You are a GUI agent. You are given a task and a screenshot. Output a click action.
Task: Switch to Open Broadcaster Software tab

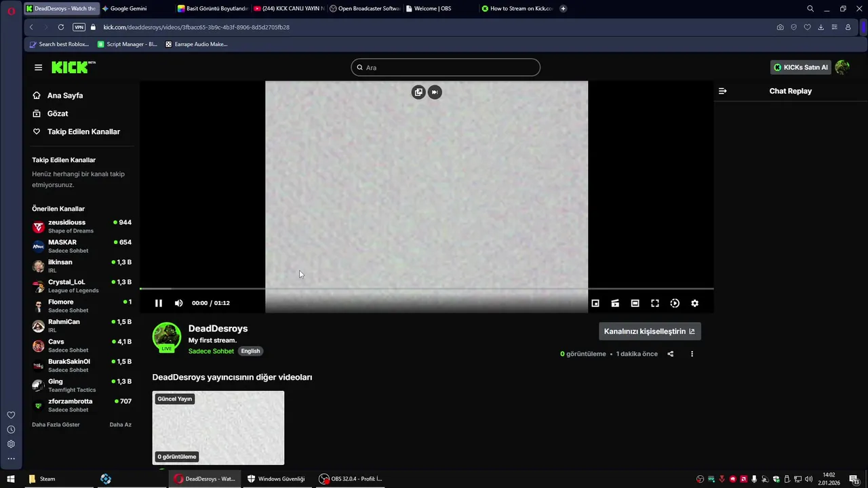pos(366,9)
